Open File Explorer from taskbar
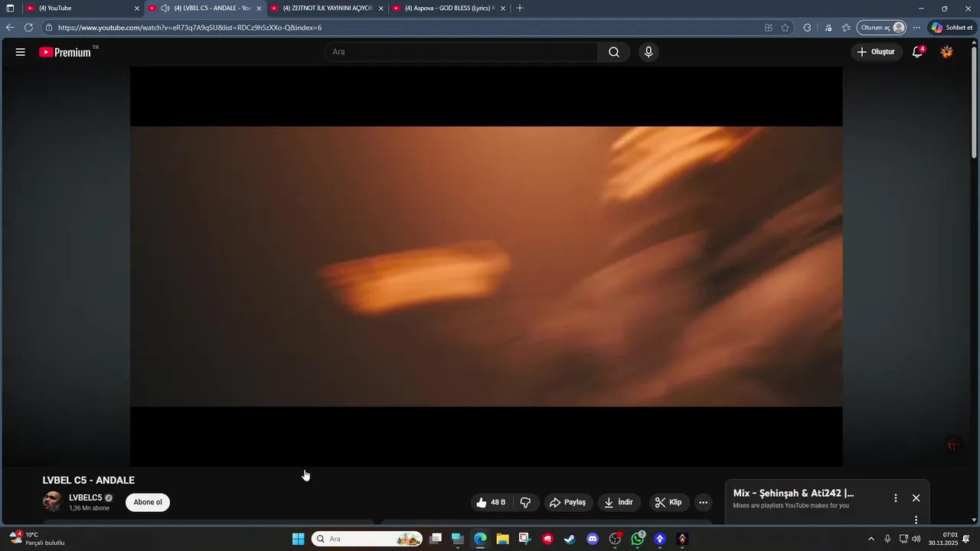Image resolution: width=980 pixels, height=551 pixels. pos(502,539)
